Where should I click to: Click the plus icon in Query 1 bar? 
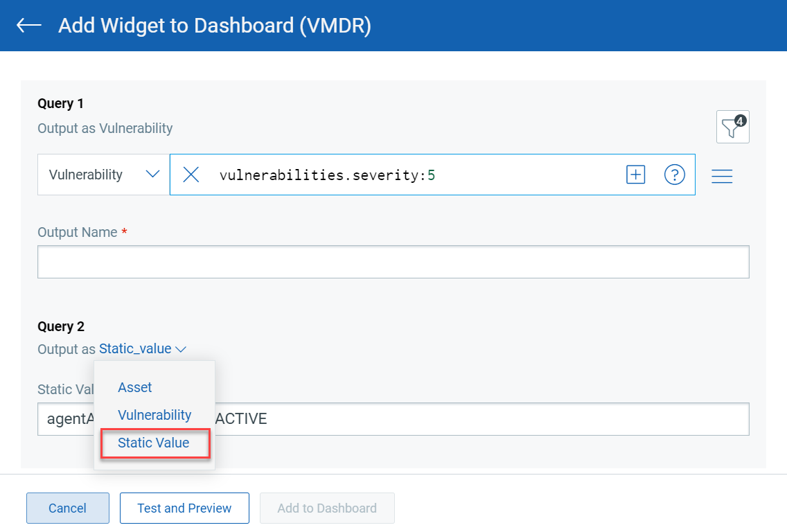click(635, 175)
